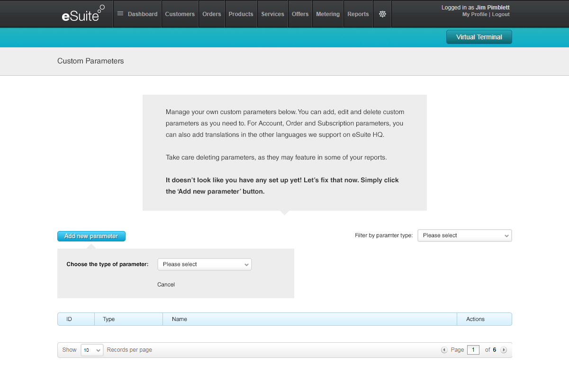Open the Offers menu
The width and height of the screenshot is (569, 392).
[300, 14]
